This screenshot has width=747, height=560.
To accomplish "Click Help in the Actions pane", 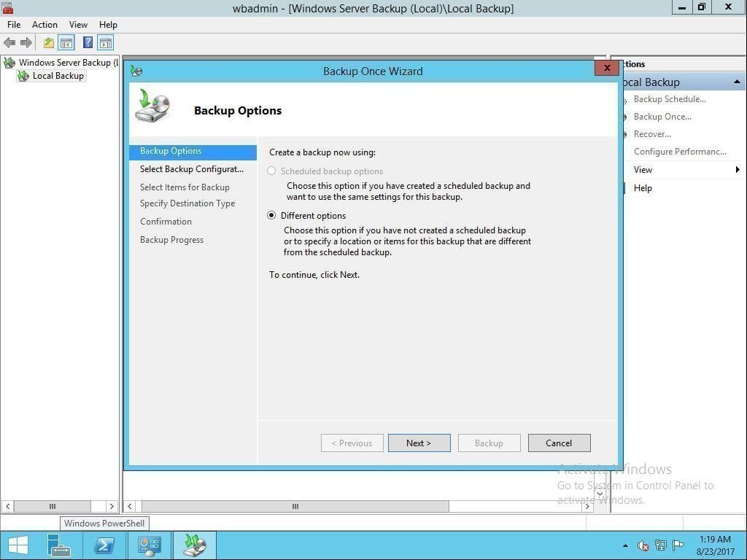I will (x=643, y=188).
